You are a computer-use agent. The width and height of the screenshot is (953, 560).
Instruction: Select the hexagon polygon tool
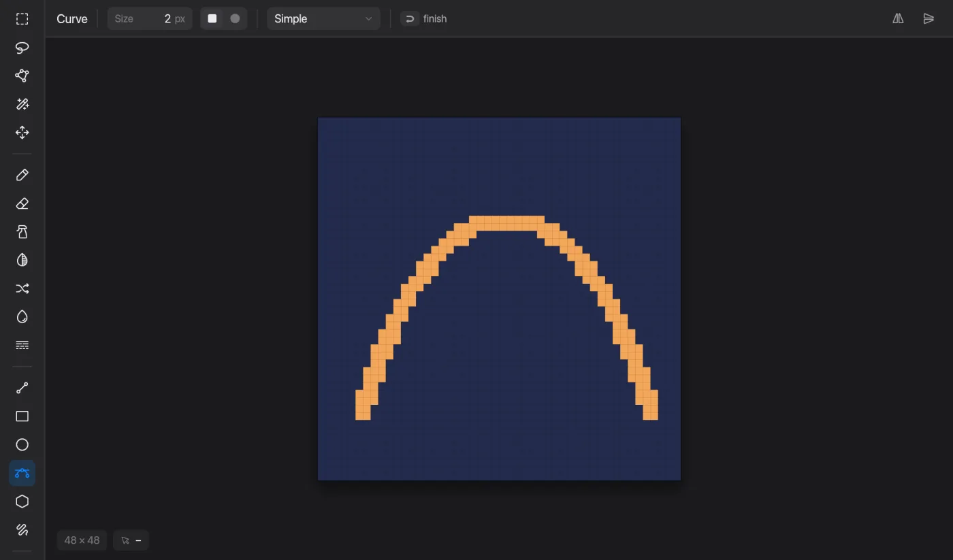click(22, 501)
